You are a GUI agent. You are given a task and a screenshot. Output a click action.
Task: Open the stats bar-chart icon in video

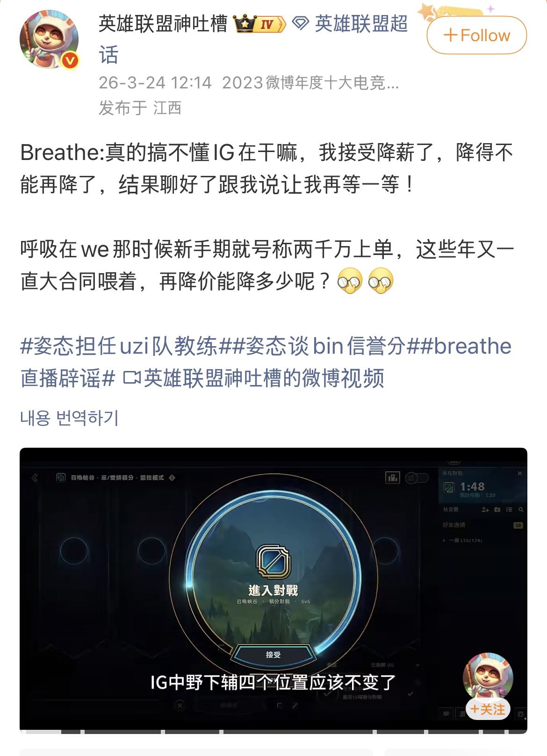(392, 478)
